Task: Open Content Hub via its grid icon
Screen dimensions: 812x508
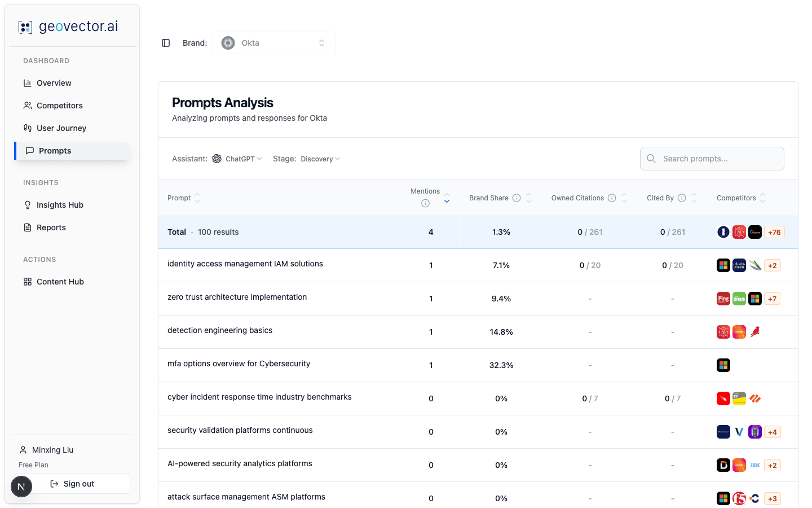Action: pyautogui.click(x=27, y=281)
